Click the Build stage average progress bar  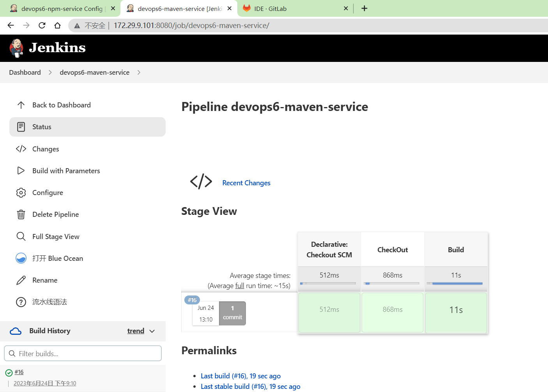pyautogui.click(x=455, y=283)
